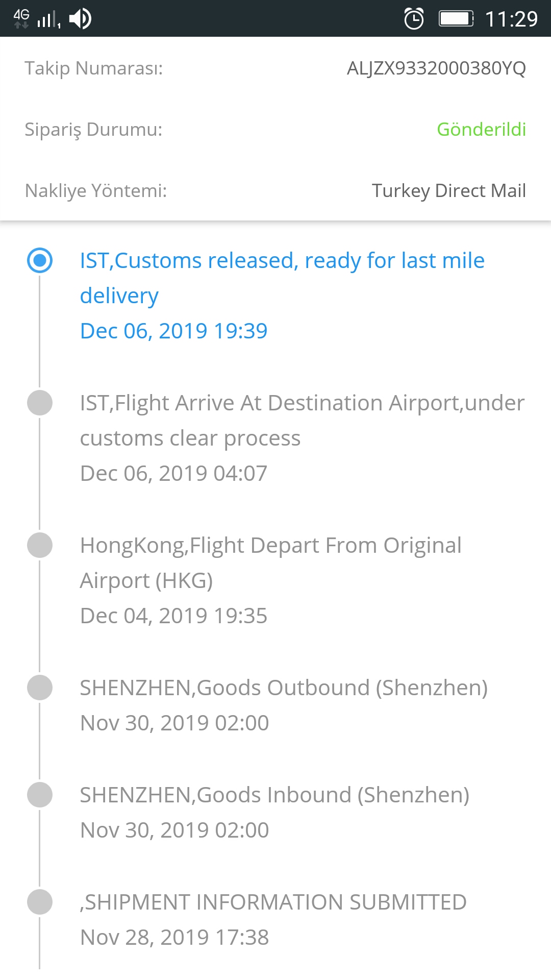The height and width of the screenshot is (980, 551).
Task: Tap the green Gönderildi order status
Action: [481, 129]
